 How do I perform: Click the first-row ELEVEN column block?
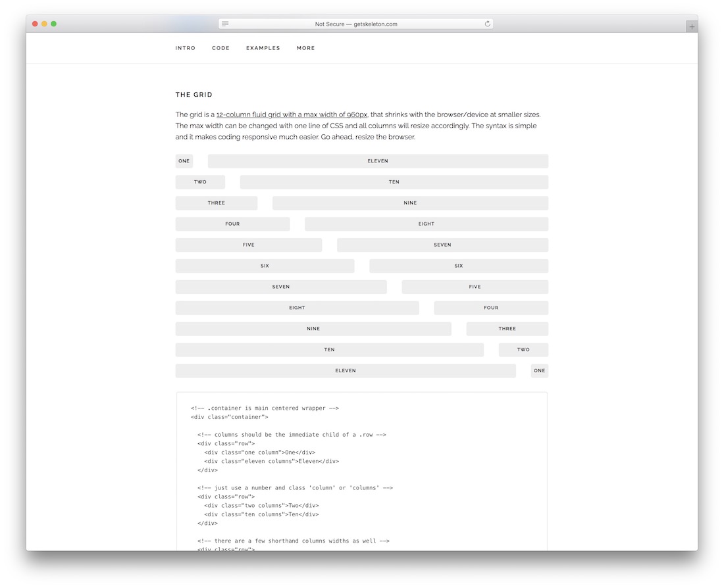coord(378,161)
